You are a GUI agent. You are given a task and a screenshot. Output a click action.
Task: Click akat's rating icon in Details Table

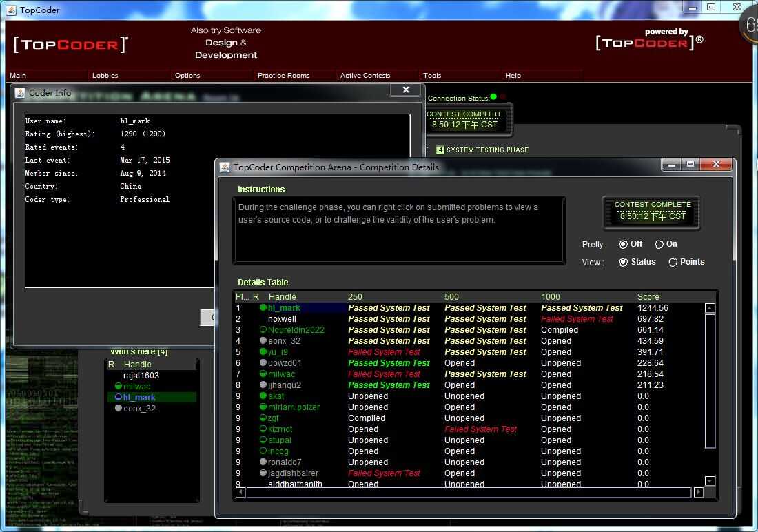263,396
